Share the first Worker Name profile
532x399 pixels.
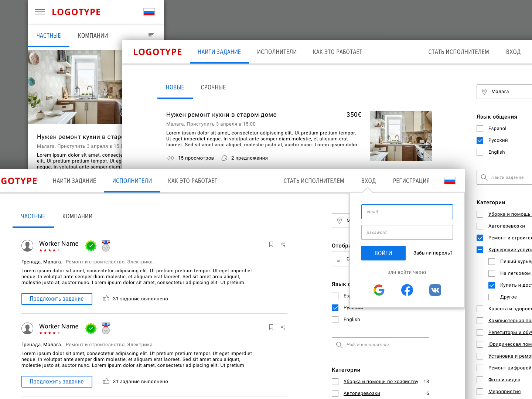coord(283,244)
